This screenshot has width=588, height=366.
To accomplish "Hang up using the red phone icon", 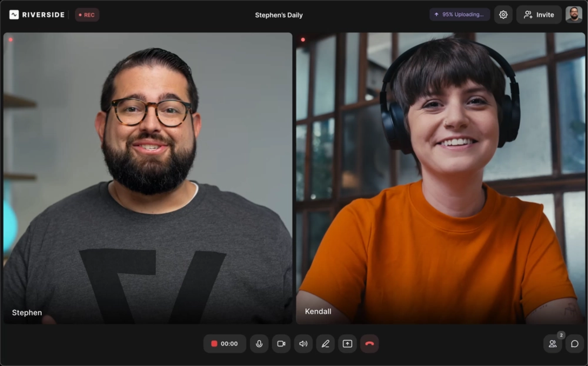I will [370, 344].
